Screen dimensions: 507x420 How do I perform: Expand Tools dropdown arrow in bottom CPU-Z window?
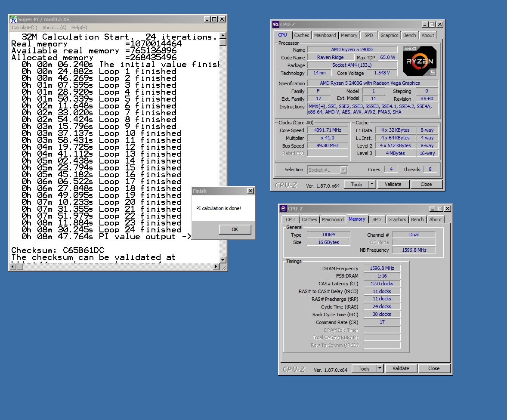tap(380, 369)
